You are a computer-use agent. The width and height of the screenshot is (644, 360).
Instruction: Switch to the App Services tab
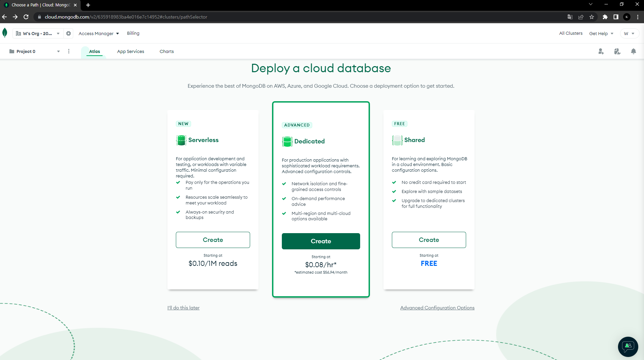click(x=131, y=51)
